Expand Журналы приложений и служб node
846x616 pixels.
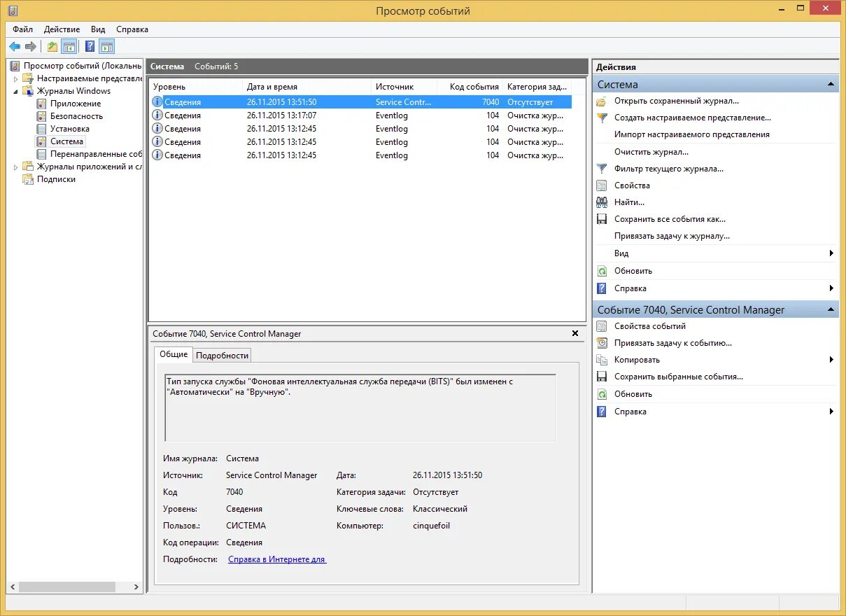16,167
